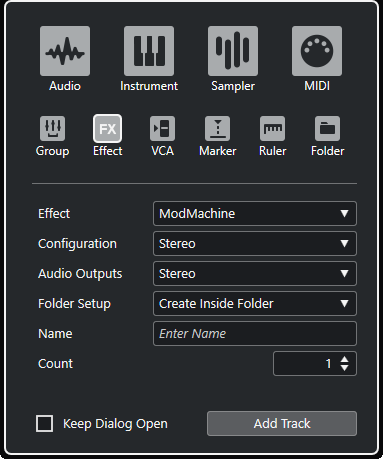Image resolution: width=383 pixels, height=459 pixels.
Task: Select the MIDI track connector icon
Action: (x=317, y=51)
